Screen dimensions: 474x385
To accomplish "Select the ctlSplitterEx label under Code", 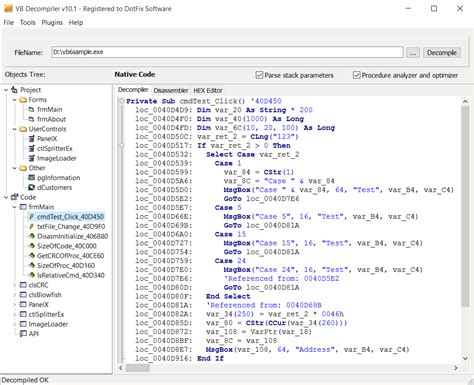I will 46,314.
